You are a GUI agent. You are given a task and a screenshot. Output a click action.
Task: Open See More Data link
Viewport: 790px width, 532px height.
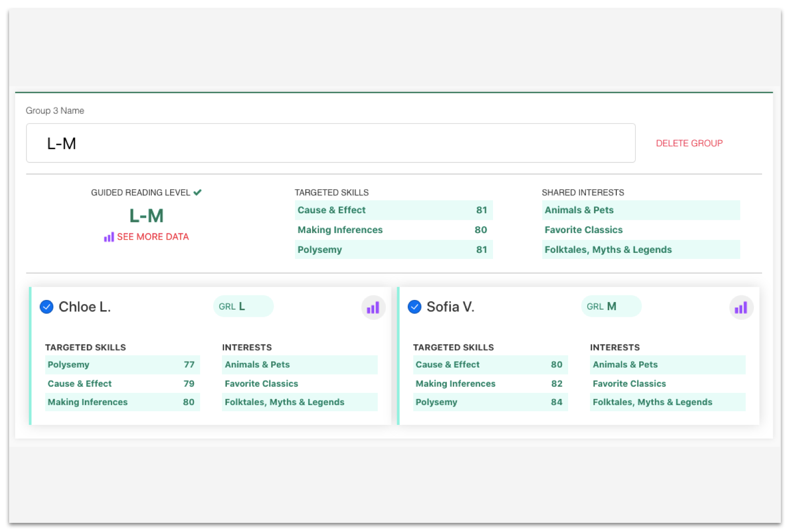pyautogui.click(x=152, y=237)
